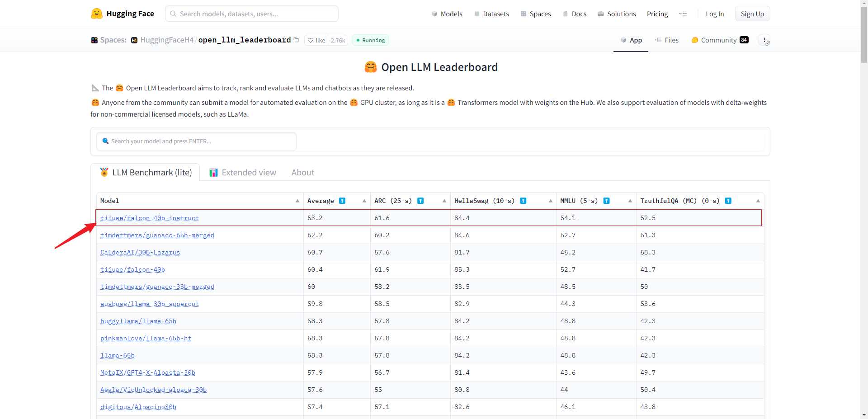Click the magnifier icon in the model search box
The height and width of the screenshot is (419, 868).
click(105, 141)
